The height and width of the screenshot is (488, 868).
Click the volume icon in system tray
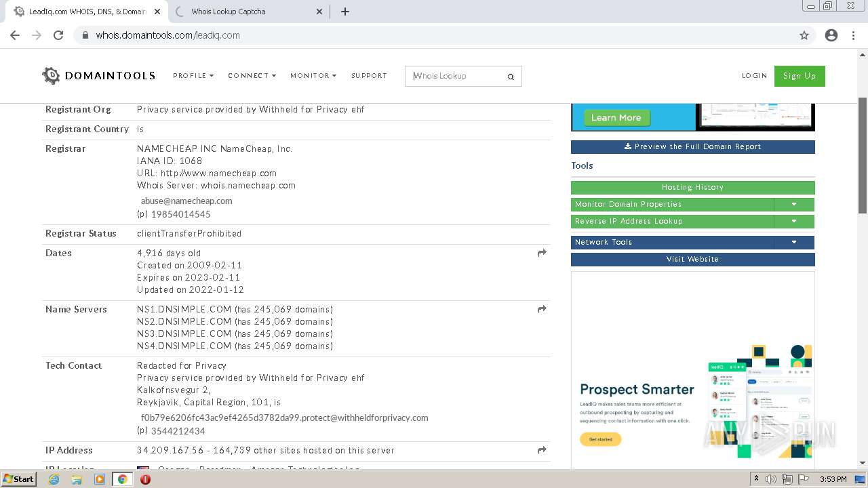tap(771, 479)
